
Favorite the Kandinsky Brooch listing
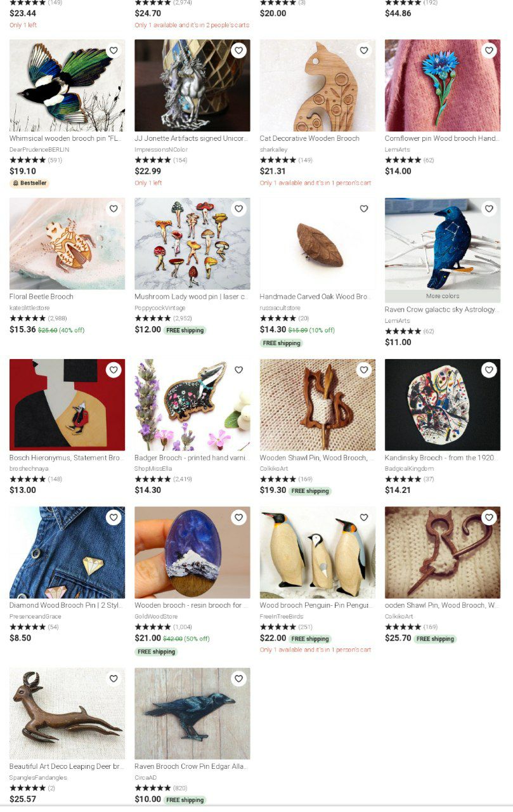pyautogui.click(x=489, y=370)
